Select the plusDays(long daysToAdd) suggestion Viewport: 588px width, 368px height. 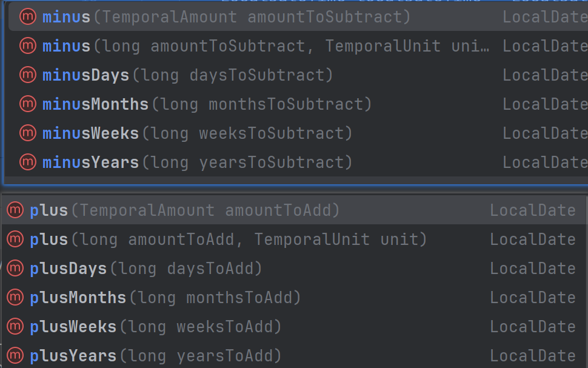point(145,269)
